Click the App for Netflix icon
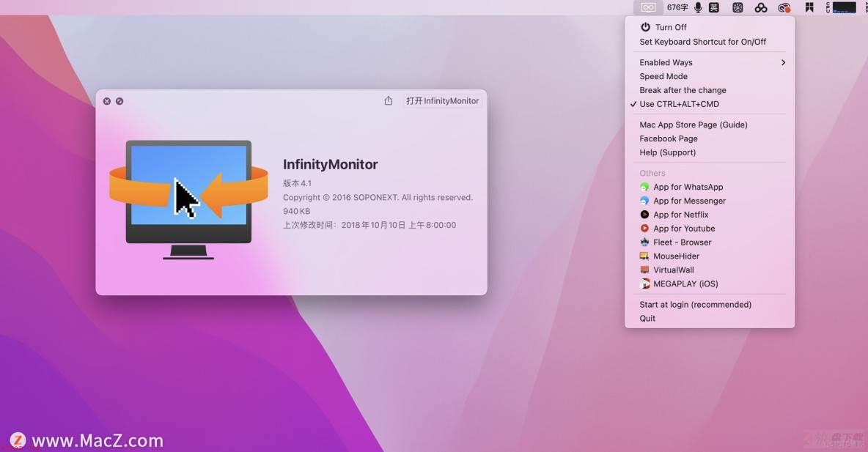Image resolution: width=868 pixels, height=452 pixels. pos(644,215)
